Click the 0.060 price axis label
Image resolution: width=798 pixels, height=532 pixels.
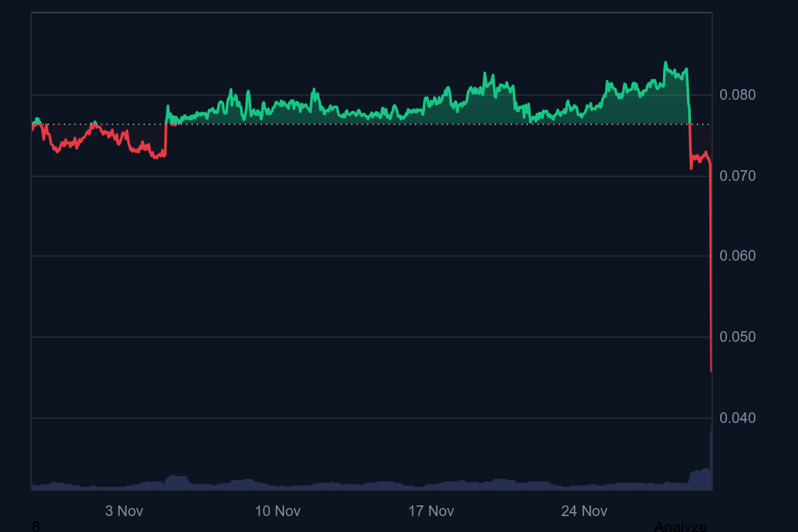tap(738, 255)
